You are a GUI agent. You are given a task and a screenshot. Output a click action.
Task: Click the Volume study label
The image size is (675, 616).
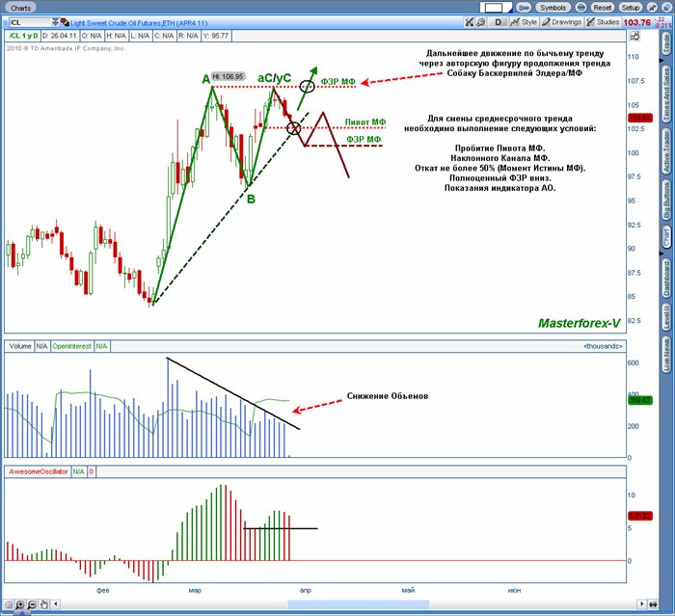tap(20, 346)
